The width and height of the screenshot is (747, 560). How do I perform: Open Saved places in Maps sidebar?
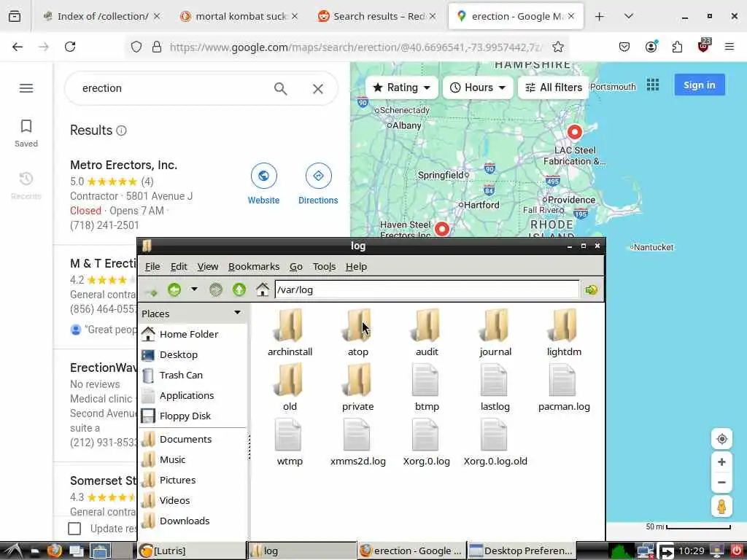point(26,133)
